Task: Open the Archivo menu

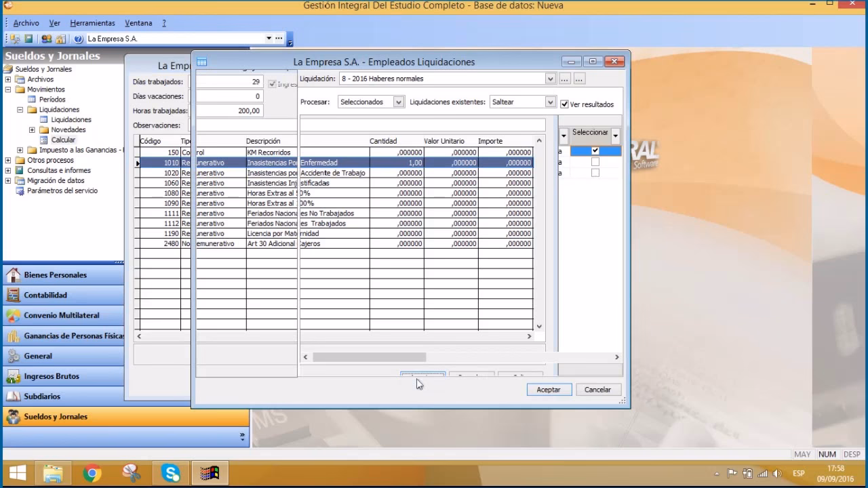Action: pos(26,23)
